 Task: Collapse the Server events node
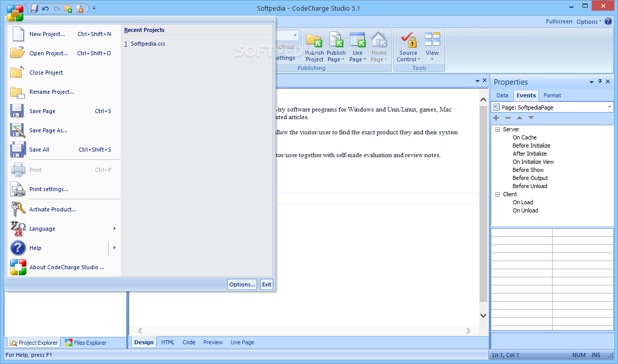[498, 130]
